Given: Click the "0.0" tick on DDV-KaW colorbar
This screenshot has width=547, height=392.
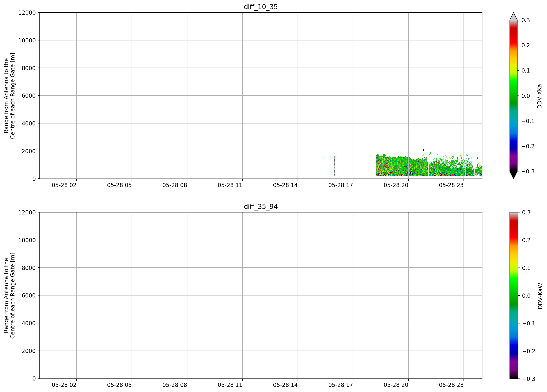Looking at the screenshot, I should pyautogui.click(x=526, y=295).
